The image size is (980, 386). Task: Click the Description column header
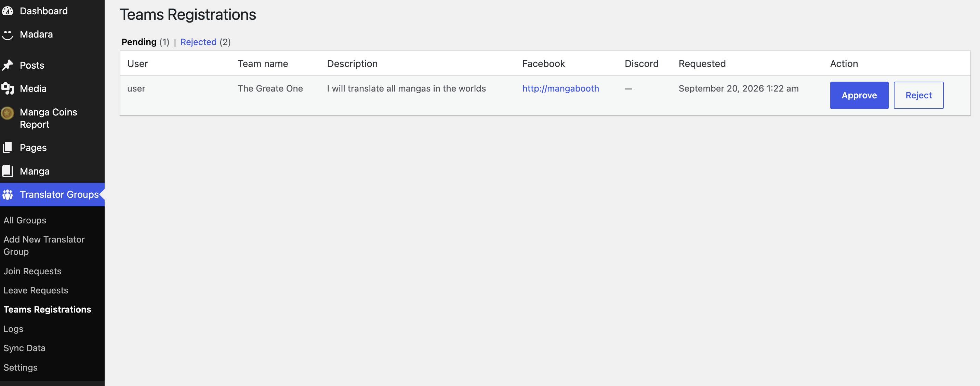pos(352,64)
